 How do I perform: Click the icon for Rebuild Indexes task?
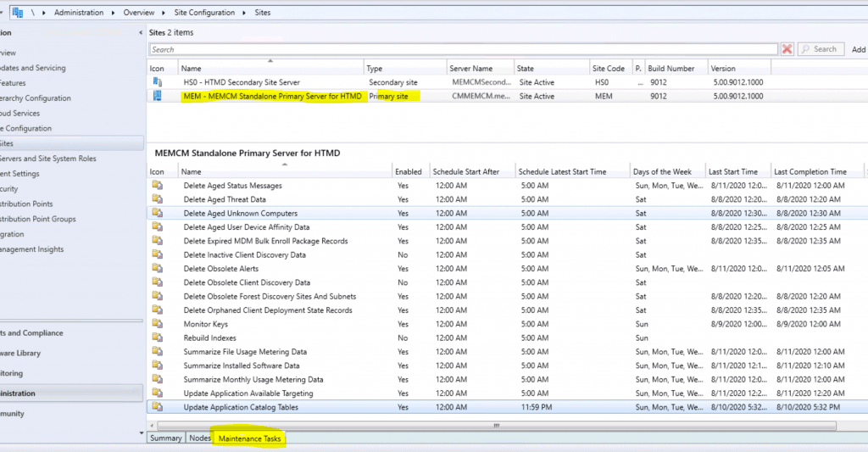[157, 338]
